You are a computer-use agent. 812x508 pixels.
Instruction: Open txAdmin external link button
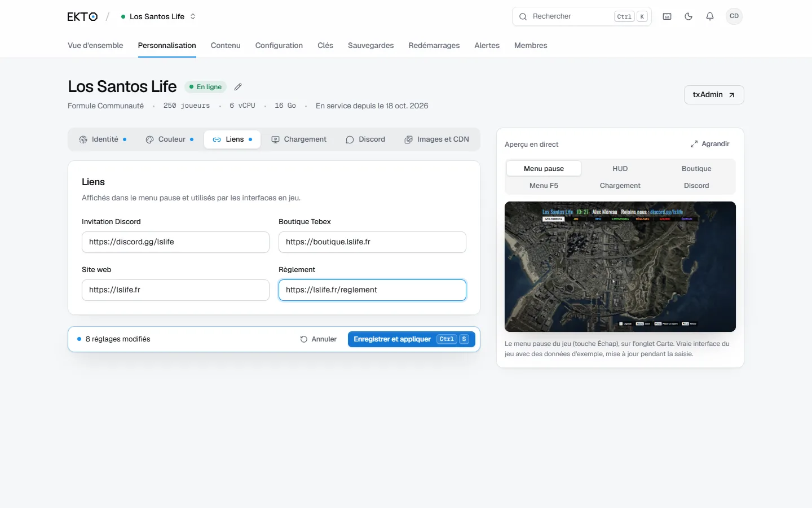[x=714, y=95]
